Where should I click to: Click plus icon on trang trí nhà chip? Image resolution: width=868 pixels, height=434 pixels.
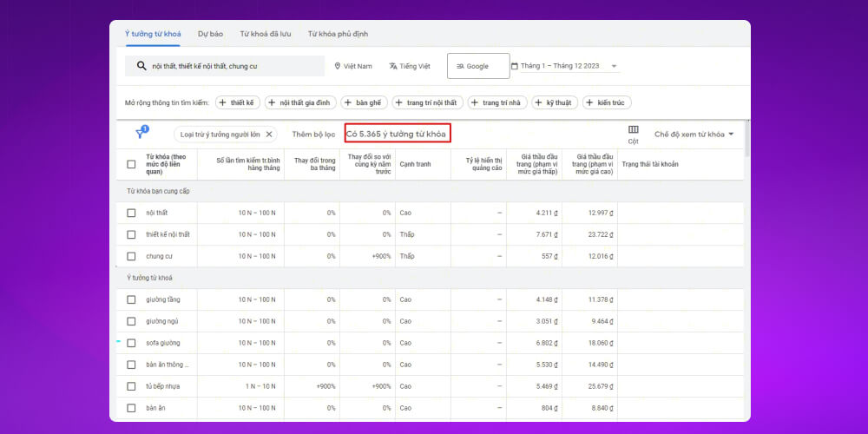tap(475, 102)
